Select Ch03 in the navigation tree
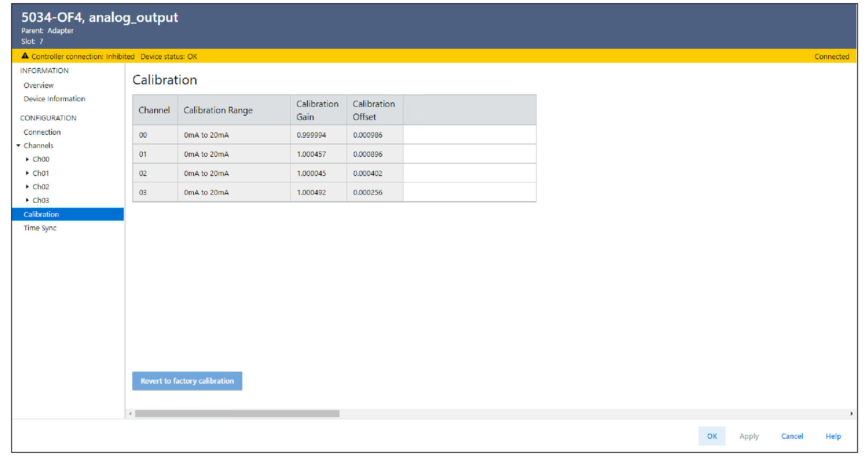Viewport: 868px width, 458px height. coord(41,200)
